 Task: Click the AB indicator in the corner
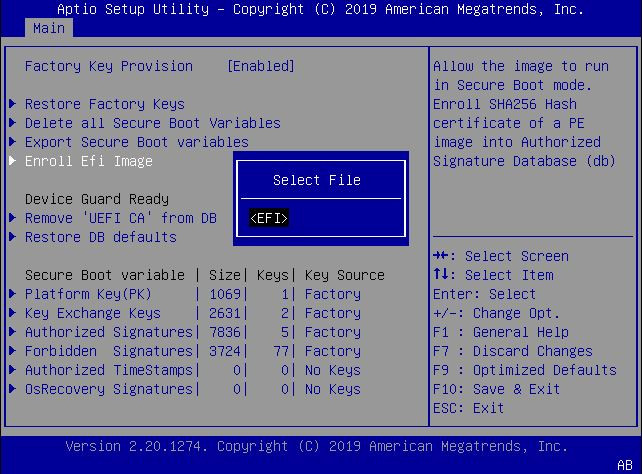tap(625, 465)
